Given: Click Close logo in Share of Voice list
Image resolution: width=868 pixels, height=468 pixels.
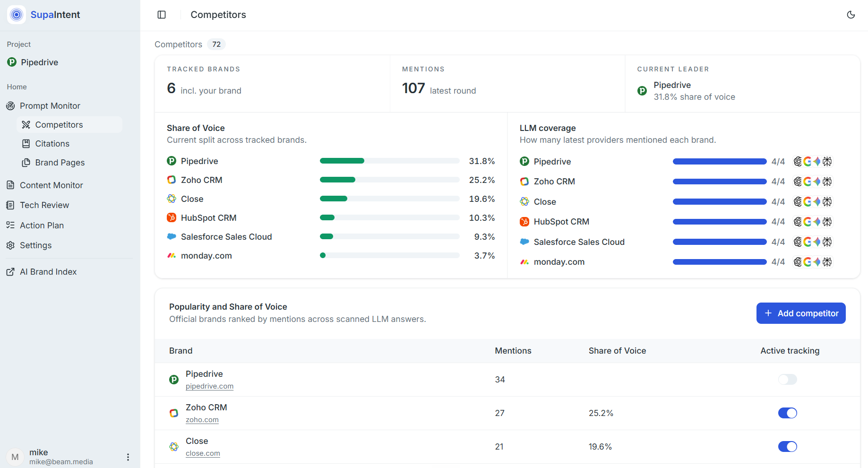Looking at the screenshot, I should (172, 199).
